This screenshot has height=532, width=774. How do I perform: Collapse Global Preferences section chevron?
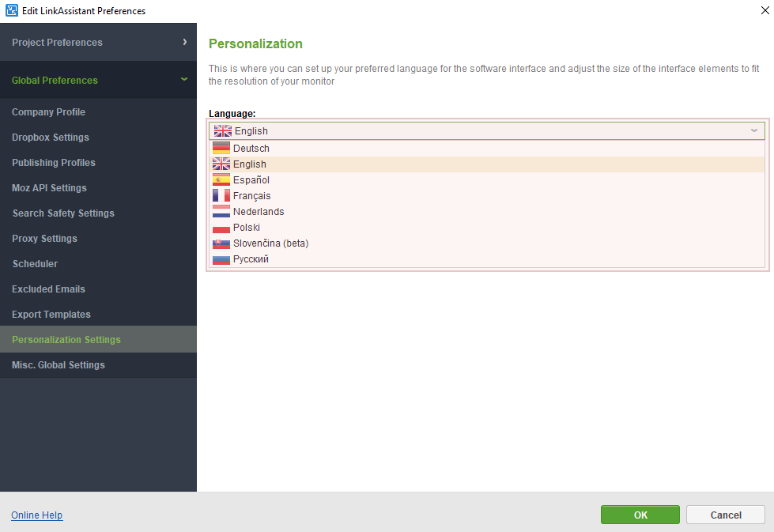(x=184, y=80)
